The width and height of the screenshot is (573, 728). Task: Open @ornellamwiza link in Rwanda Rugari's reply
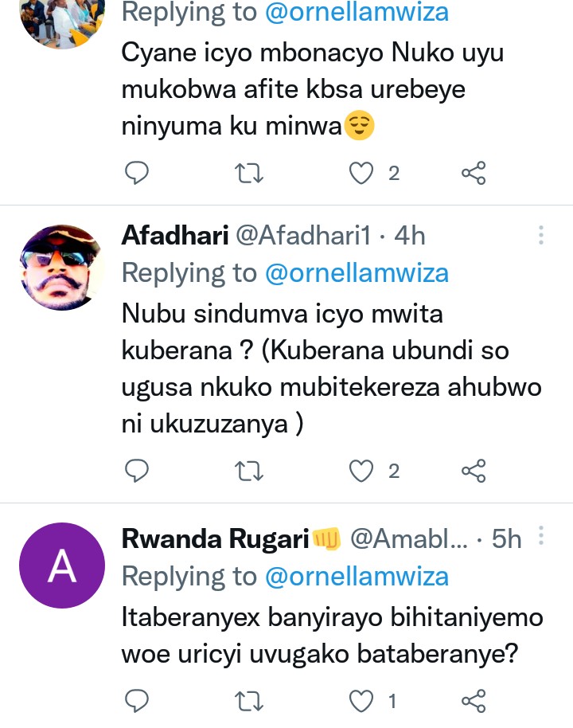[x=357, y=576]
